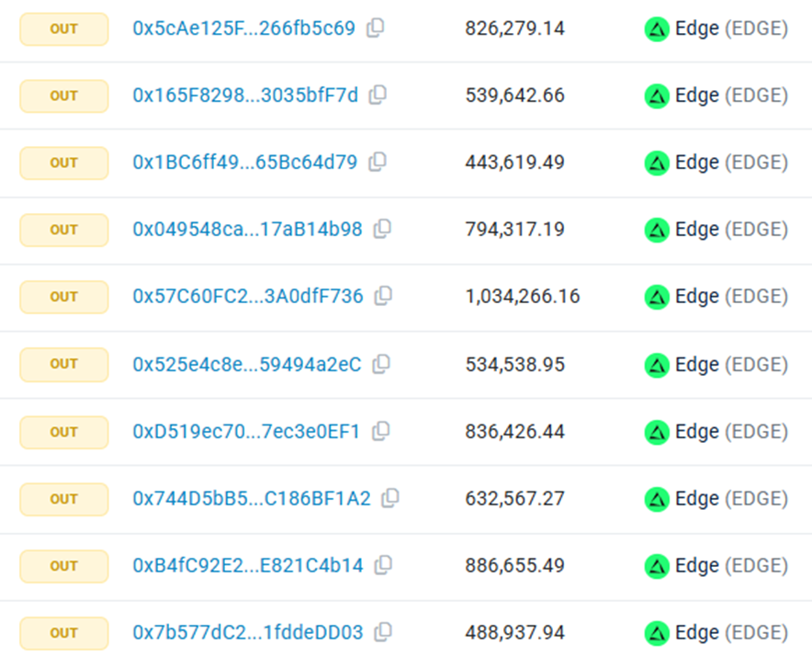Open address 0x049548ca...17aB14b98
Viewport: 812px width, 667px height.
[x=247, y=230]
